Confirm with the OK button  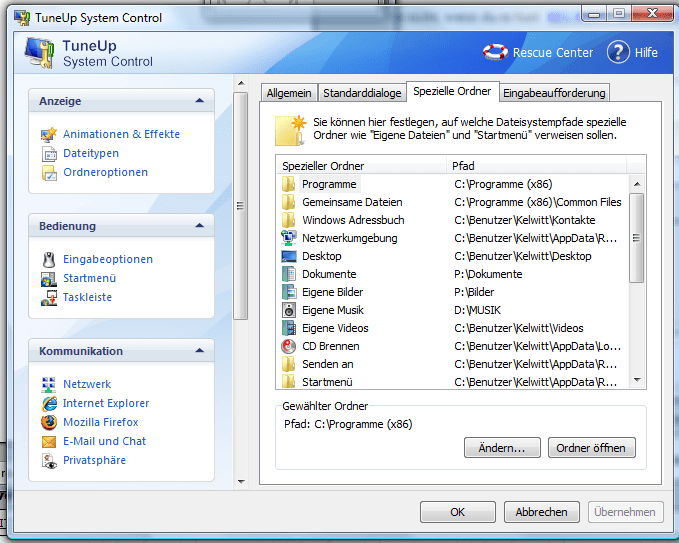[457, 512]
